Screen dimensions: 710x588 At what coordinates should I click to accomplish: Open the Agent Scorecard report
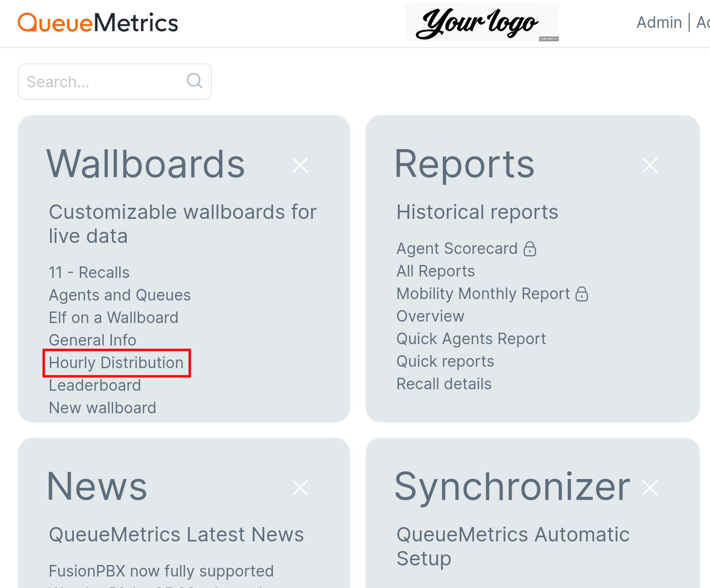tap(457, 249)
